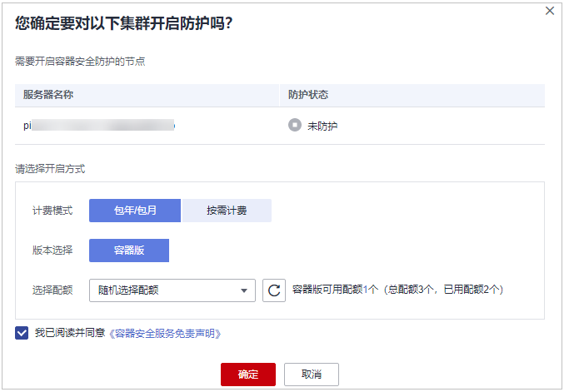Open the 《容器安全服务免责声明》 link

pos(165,333)
